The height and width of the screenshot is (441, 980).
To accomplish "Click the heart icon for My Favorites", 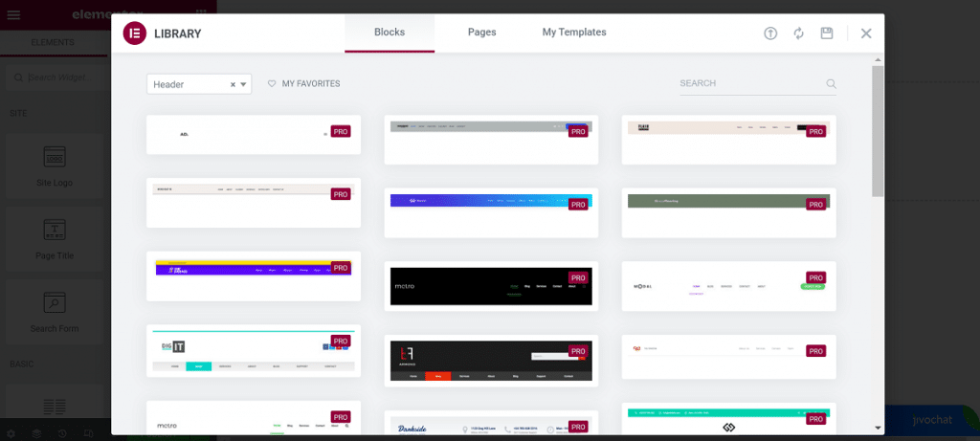I will 272,83.
